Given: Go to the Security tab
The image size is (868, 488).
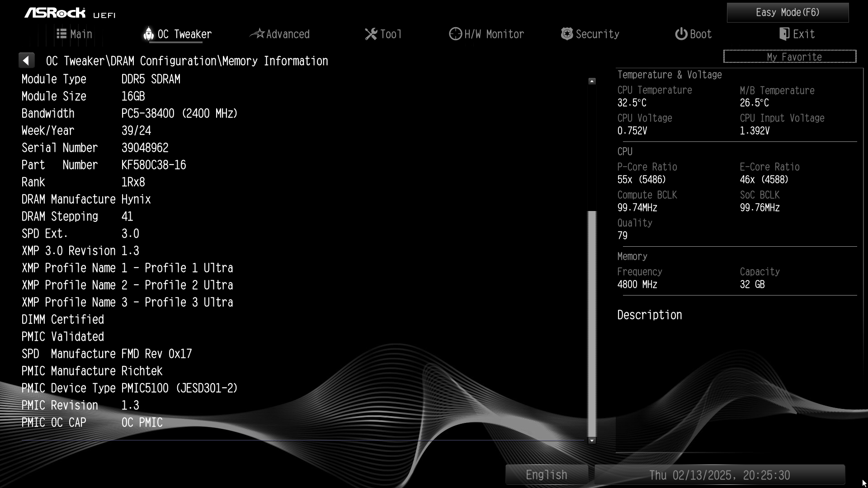Looking at the screenshot, I should (590, 34).
